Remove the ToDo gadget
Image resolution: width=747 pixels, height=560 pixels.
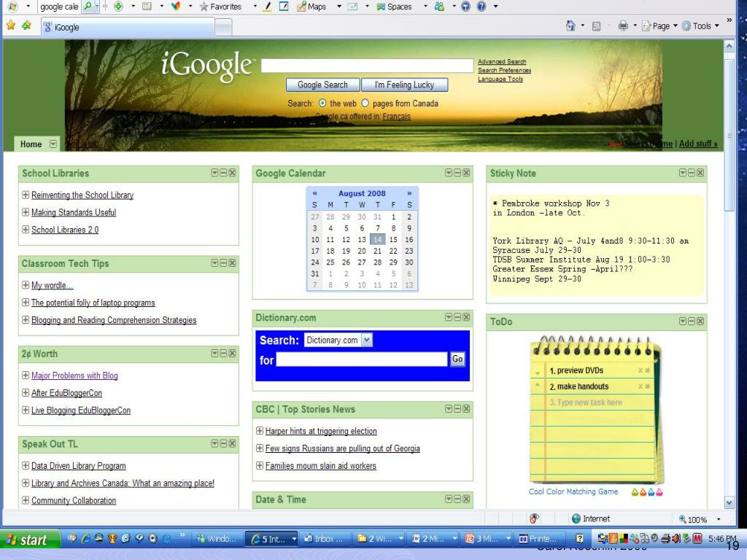pos(700,321)
